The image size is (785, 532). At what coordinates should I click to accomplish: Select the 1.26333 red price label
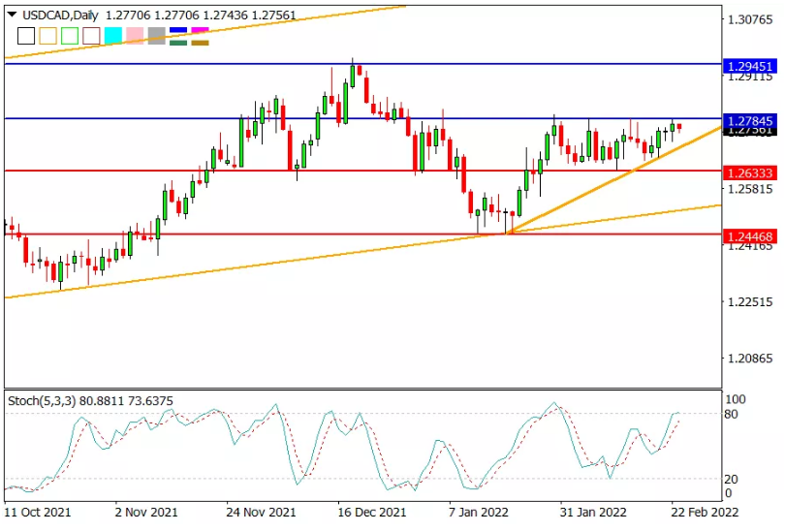click(750, 173)
